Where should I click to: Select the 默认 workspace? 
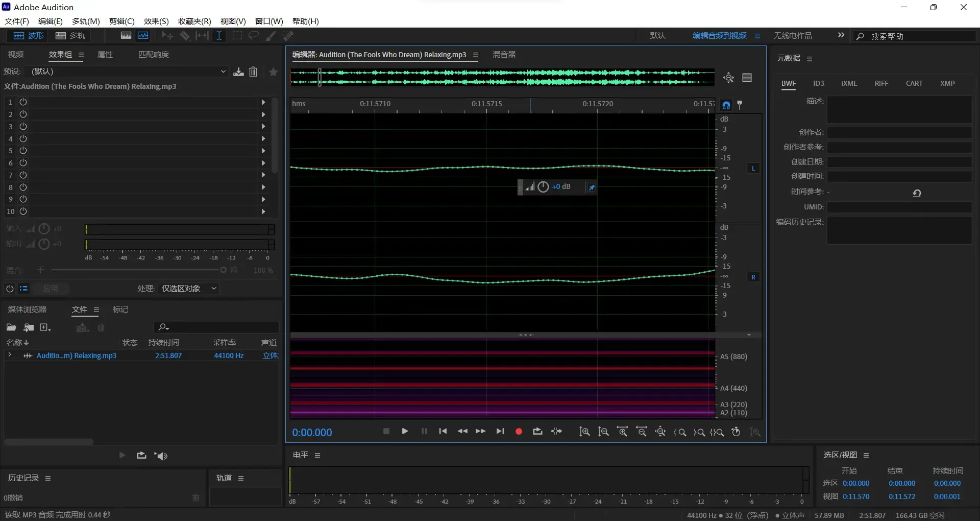pyautogui.click(x=657, y=35)
